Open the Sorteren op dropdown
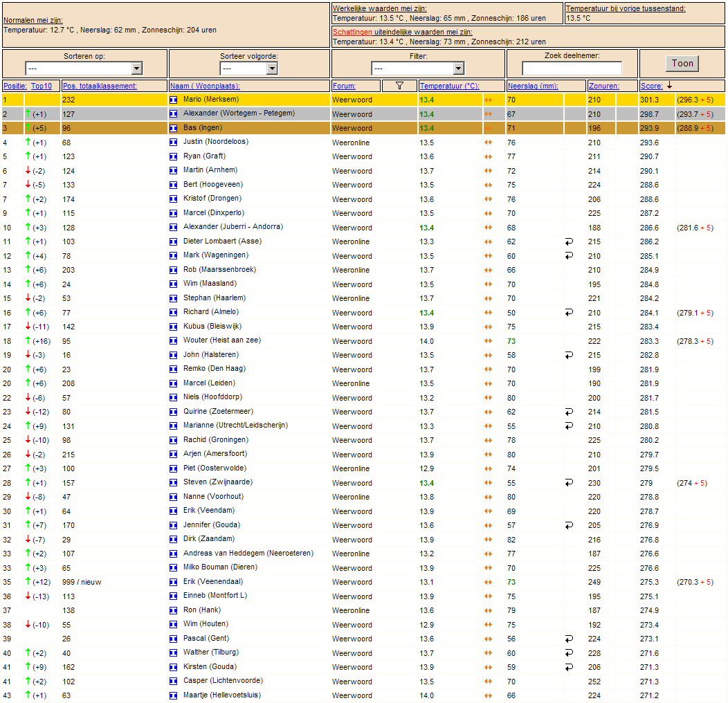 [x=84, y=69]
